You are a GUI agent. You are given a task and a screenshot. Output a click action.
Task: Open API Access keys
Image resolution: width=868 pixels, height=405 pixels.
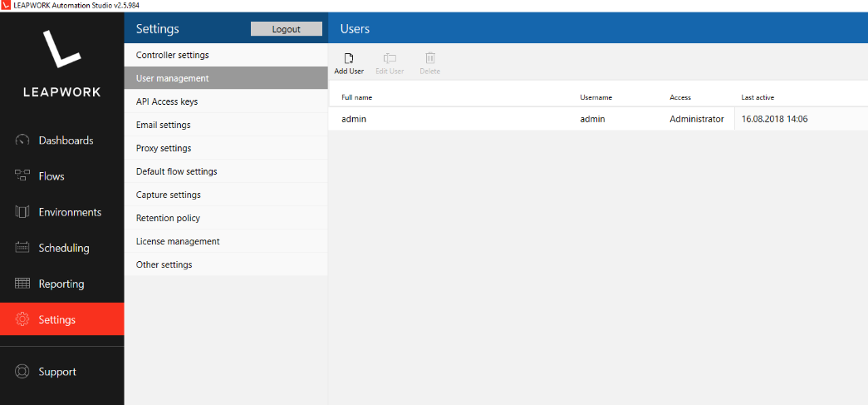pos(226,102)
